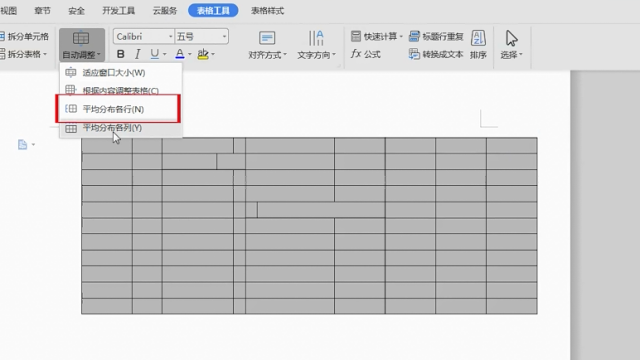640x360 pixels.
Task: Switch to 章节 tab
Action: click(42, 11)
